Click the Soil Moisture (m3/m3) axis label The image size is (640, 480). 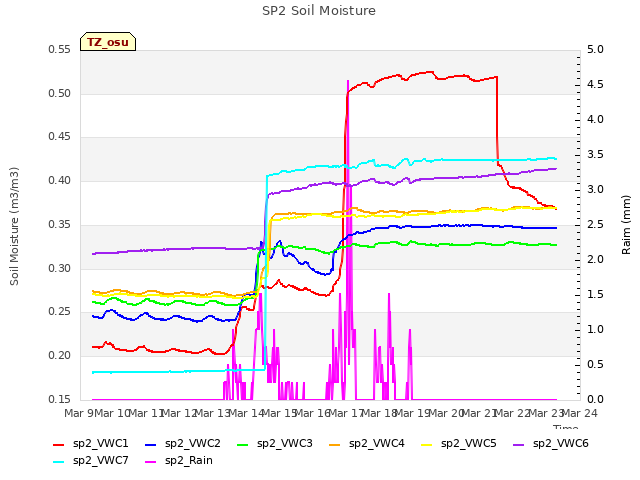click(x=14, y=226)
